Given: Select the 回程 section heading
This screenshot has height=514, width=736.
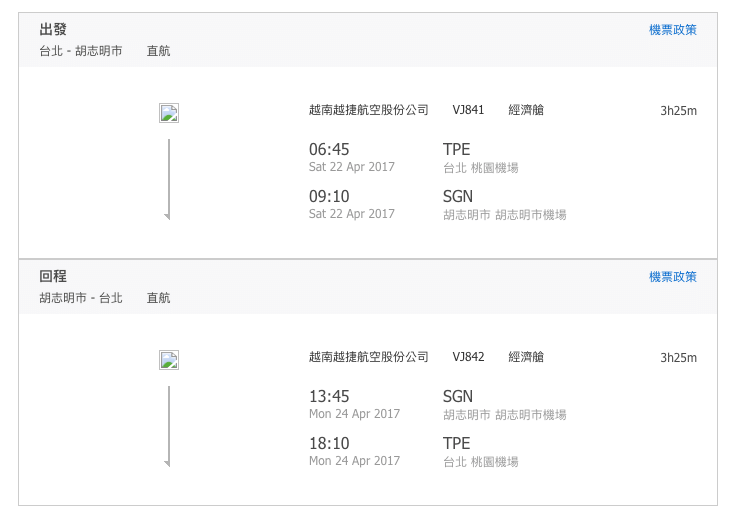Looking at the screenshot, I should point(53,276).
